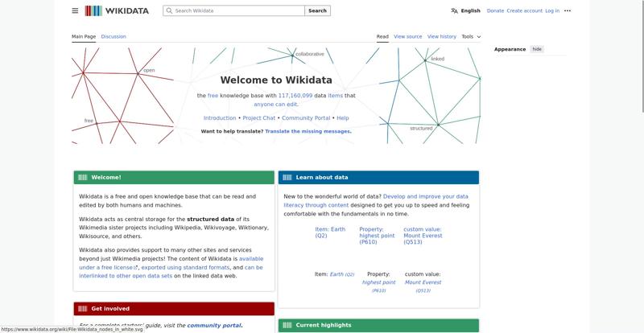Open the hamburger main menu icon

click(x=75, y=10)
